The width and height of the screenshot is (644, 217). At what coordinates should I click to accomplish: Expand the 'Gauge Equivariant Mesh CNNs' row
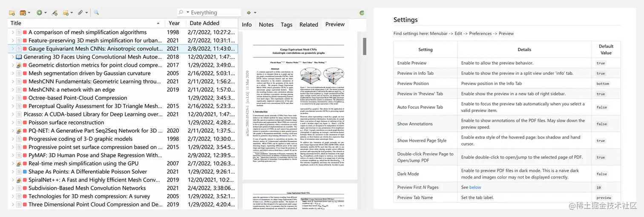pyautogui.click(x=12, y=49)
